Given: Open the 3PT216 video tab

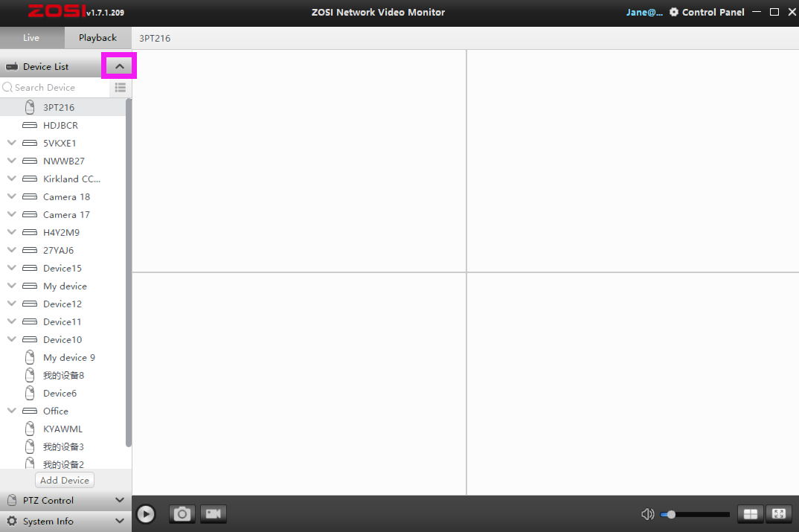Looking at the screenshot, I should pos(155,38).
